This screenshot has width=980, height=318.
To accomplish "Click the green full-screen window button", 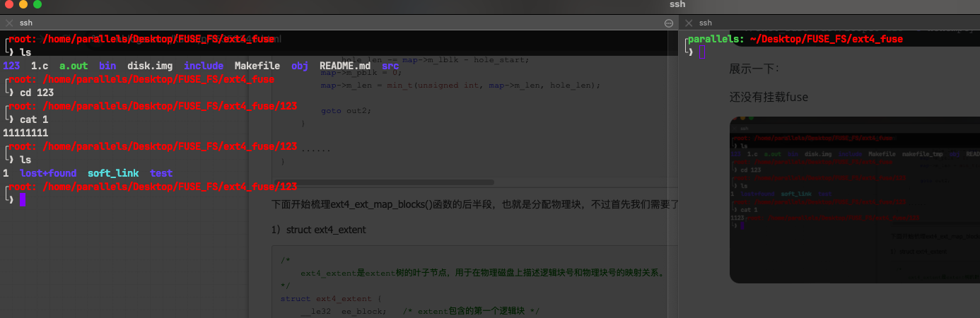I will tap(37, 4).
